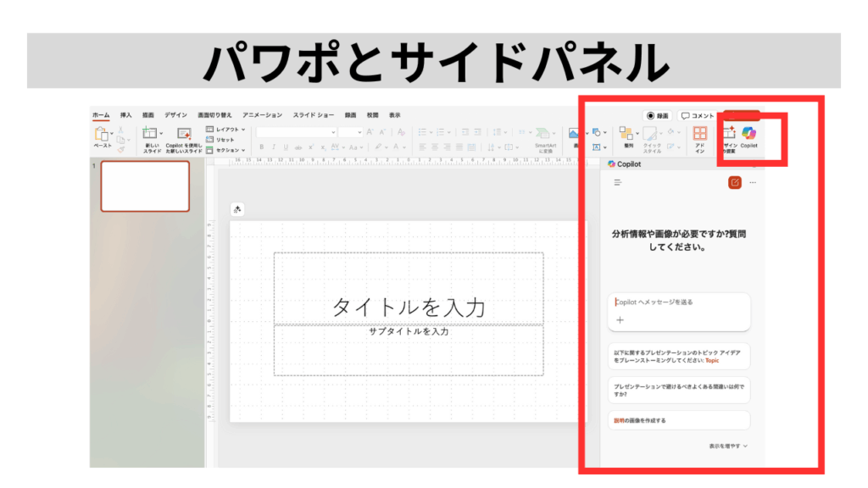Image resolution: width=868 pixels, height=488 pixels.
Task: Toggle bold text formatting
Action: [x=262, y=147]
